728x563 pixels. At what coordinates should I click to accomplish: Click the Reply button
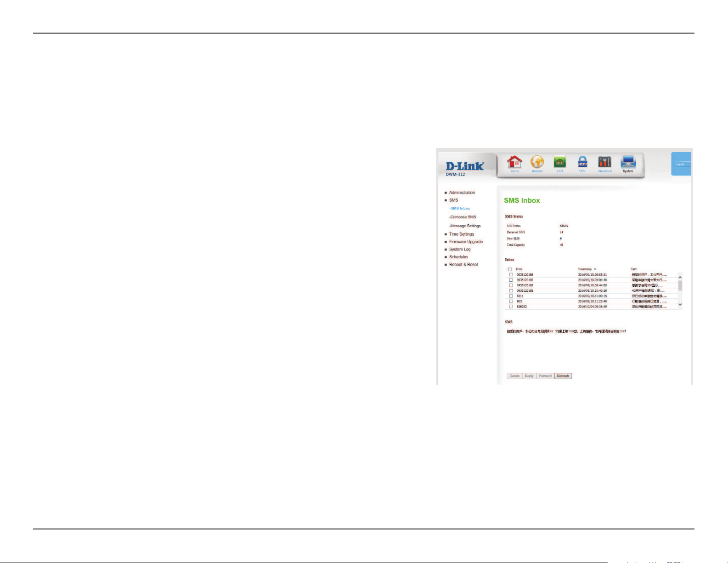coord(529,376)
